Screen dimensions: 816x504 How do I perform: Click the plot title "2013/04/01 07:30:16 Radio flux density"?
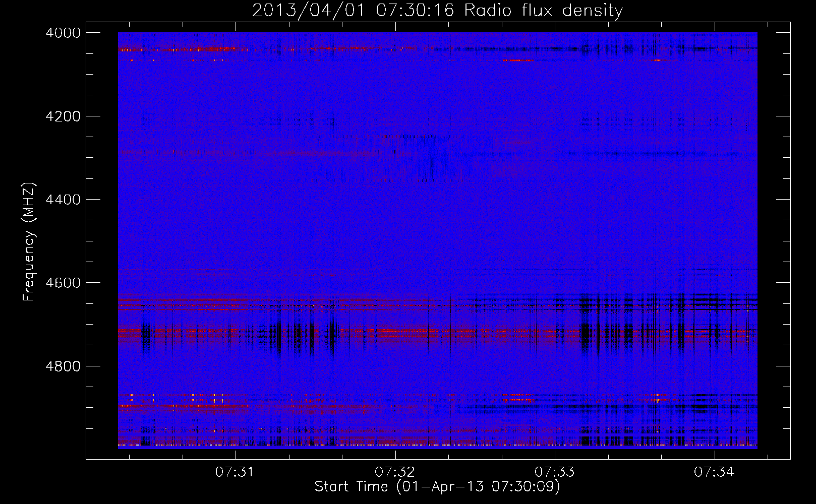click(x=437, y=11)
